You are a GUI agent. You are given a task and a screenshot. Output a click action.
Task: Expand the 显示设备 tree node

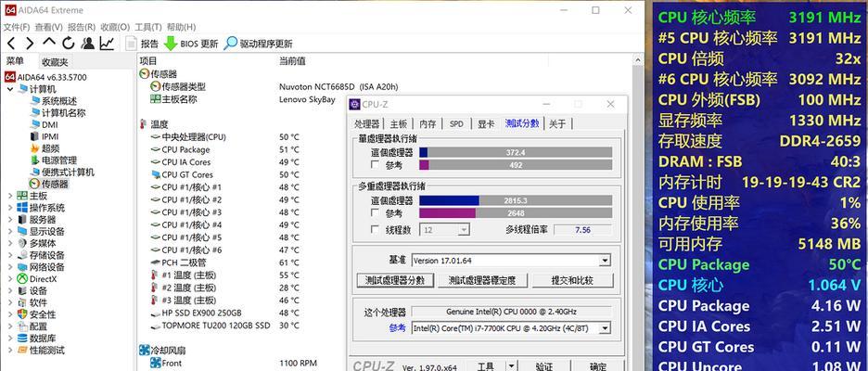[10, 232]
